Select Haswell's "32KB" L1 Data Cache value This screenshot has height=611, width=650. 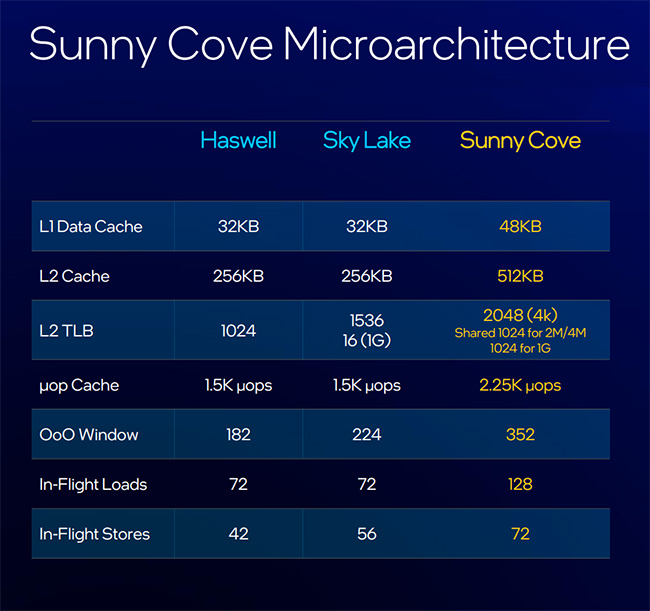point(238,226)
